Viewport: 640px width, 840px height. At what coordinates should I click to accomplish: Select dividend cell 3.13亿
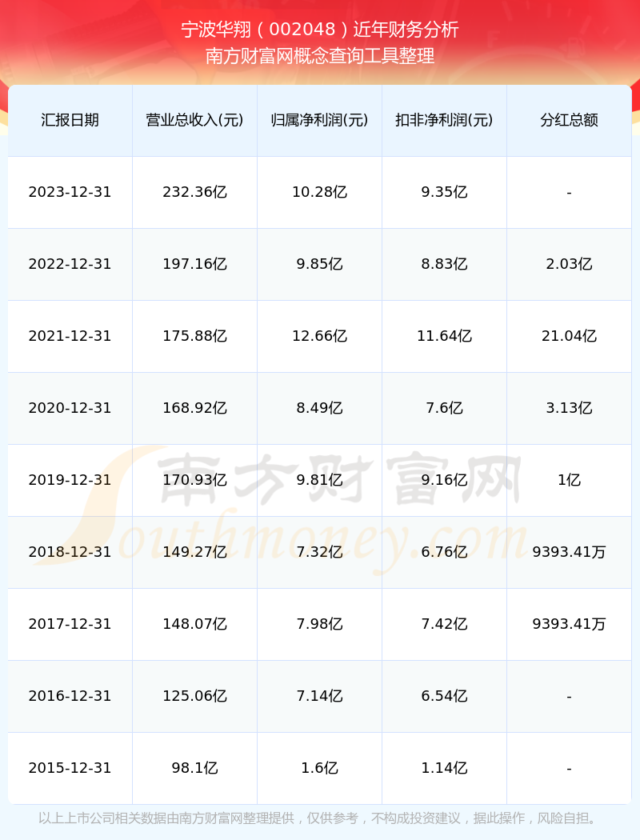(570, 408)
